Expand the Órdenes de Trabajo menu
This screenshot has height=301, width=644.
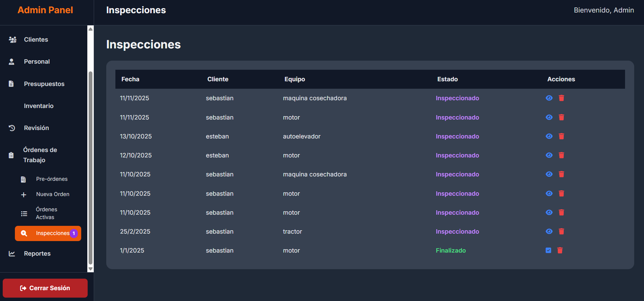[40, 155]
